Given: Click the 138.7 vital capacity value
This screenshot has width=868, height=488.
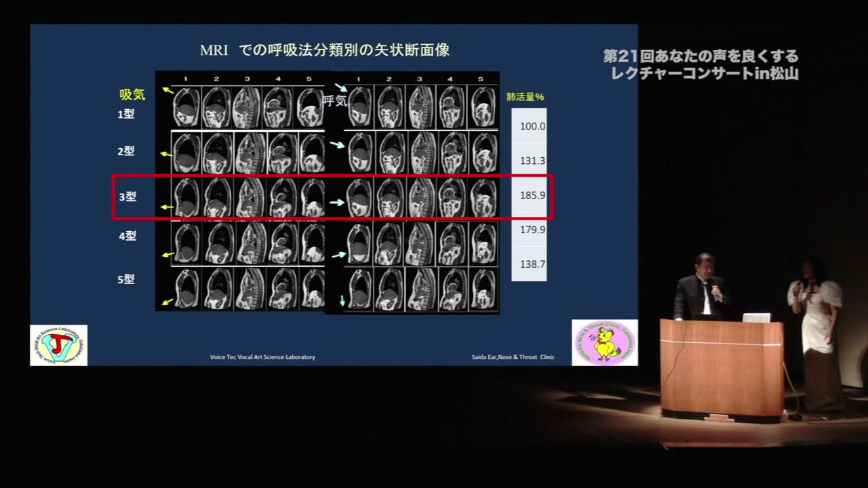Looking at the screenshot, I should pos(532,264).
